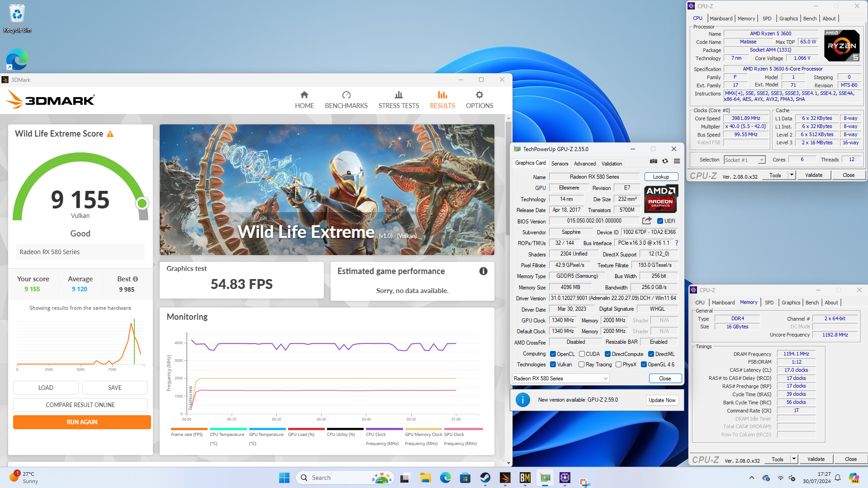The height and width of the screenshot is (488, 868).
Task: Click the blue info icon in GPU-Z update bar
Action: click(x=522, y=400)
